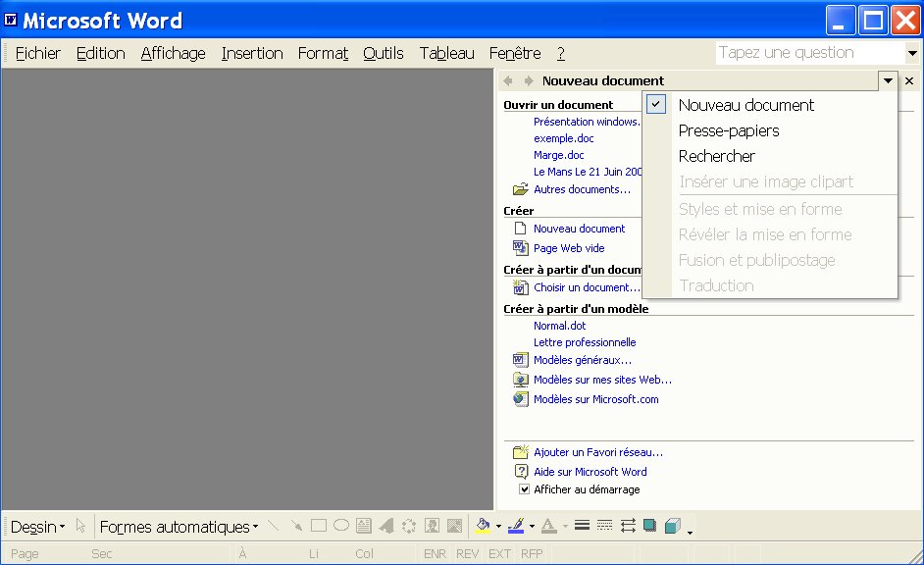Image resolution: width=924 pixels, height=565 pixels.
Task: Go forward in the task pane
Action: pos(529,80)
